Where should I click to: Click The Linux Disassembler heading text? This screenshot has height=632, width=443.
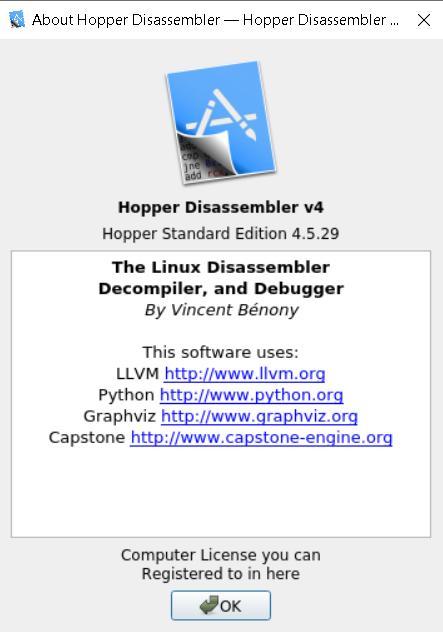pyautogui.click(x=221, y=267)
